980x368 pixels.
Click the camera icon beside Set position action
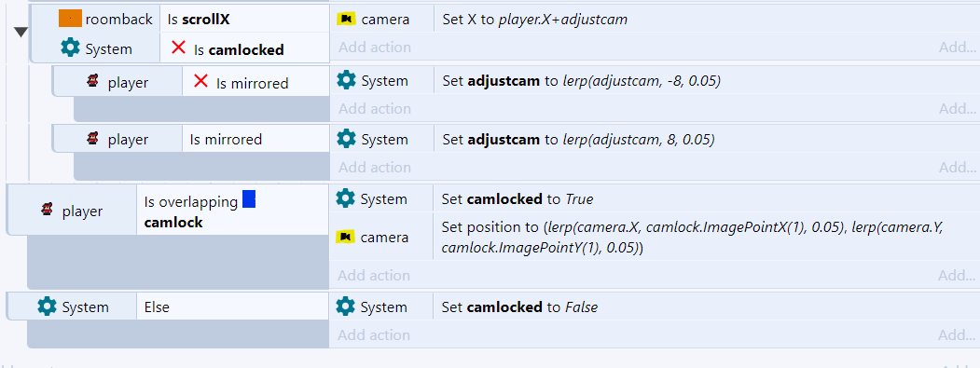[346, 237]
